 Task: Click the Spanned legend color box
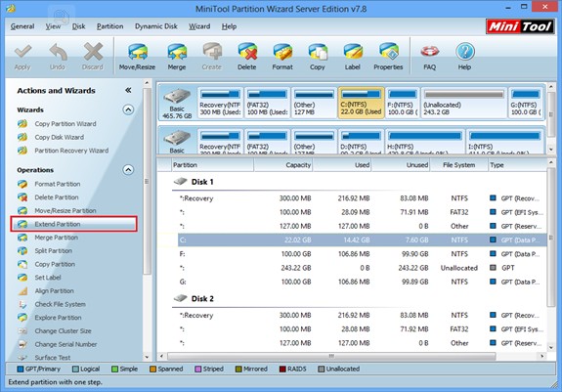click(x=152, y=370)
